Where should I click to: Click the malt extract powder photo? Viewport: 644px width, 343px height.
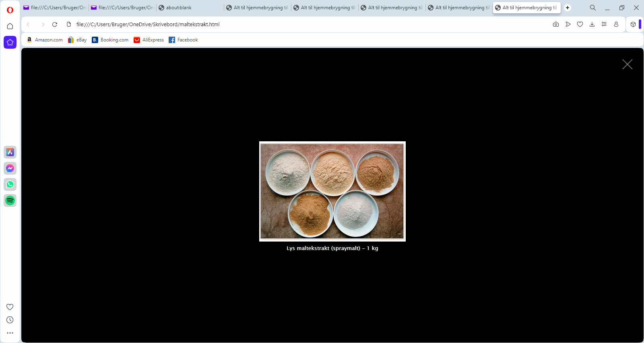pos(332,191)
